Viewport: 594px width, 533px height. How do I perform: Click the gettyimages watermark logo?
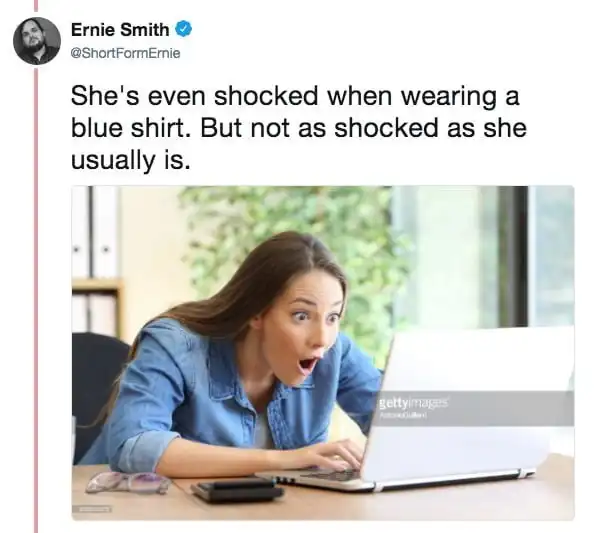click(414, 403)
